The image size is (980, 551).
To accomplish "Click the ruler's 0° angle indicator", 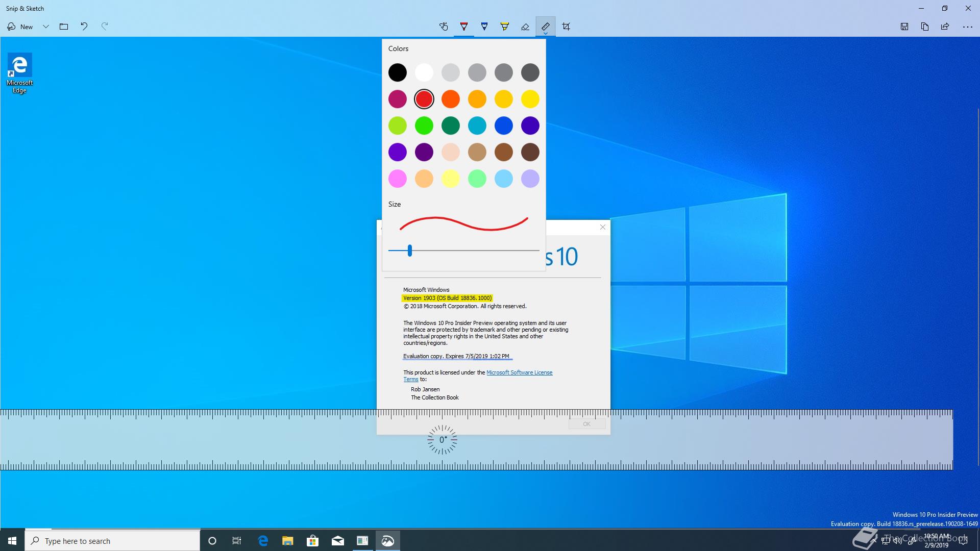I will click(442, 440).
